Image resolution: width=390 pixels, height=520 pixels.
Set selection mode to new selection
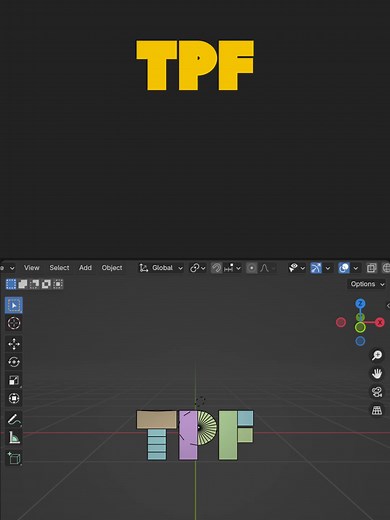(x=11, y=284)
